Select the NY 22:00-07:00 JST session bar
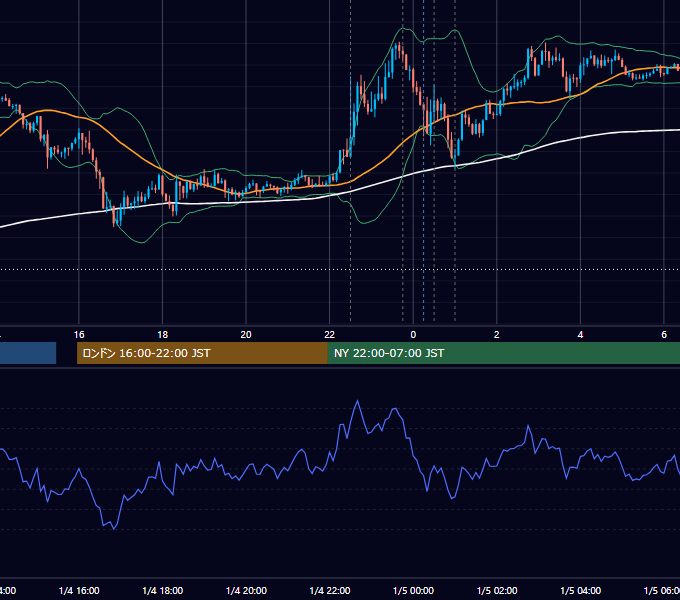The width and height of the screenshot is (680, 600). (x=503, y=353)
